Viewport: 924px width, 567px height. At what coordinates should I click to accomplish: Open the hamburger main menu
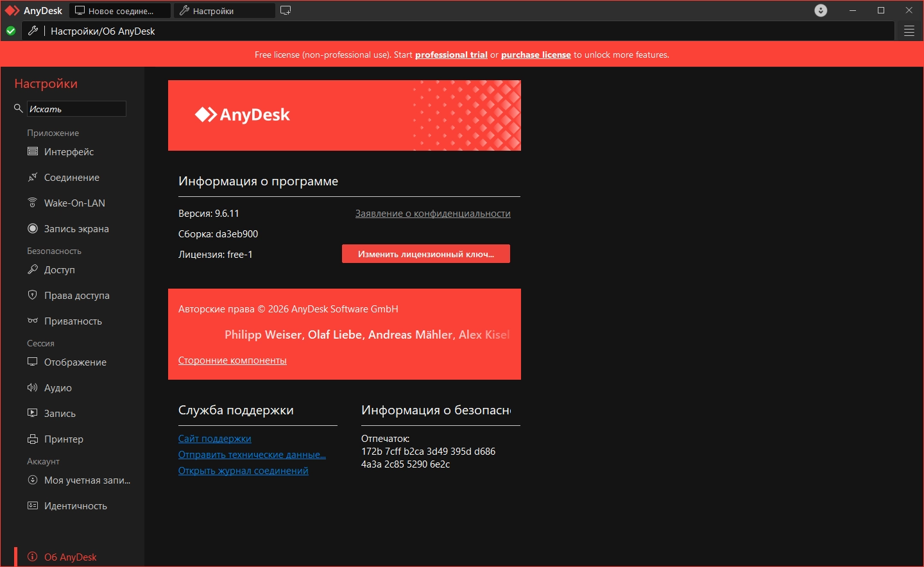coord(909,31)
